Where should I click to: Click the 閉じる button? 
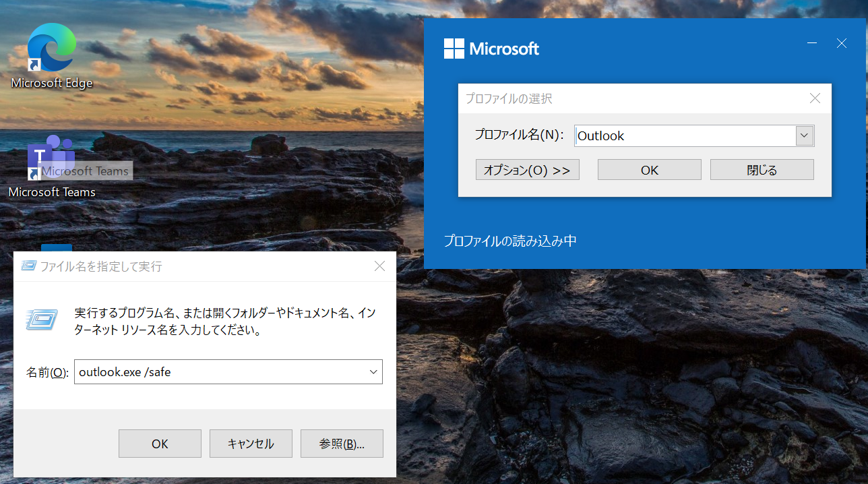coord(762,170)
